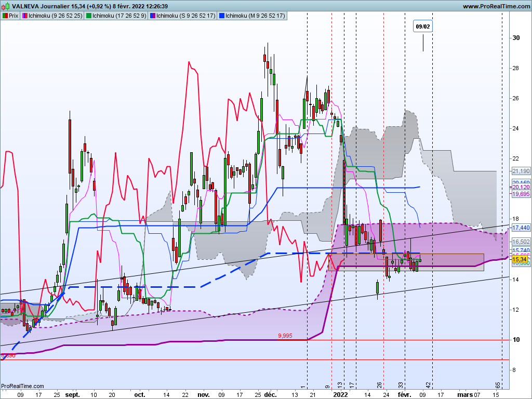Click the sept. label on time axis
The width and height of the screenshot is (532, 399).
(x=72, y=395)
